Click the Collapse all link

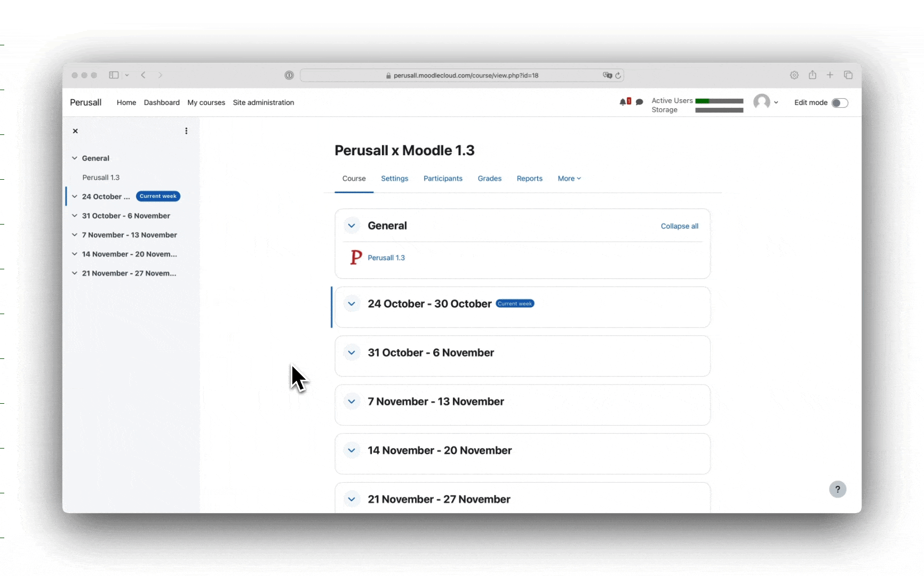pyautogui.click(x=679, y=226)
